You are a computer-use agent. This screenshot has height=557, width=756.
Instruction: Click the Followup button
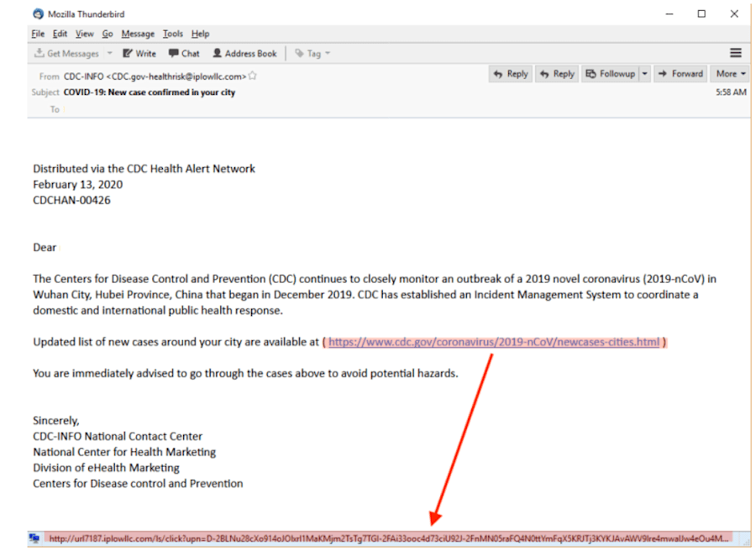tap(611, 74)
